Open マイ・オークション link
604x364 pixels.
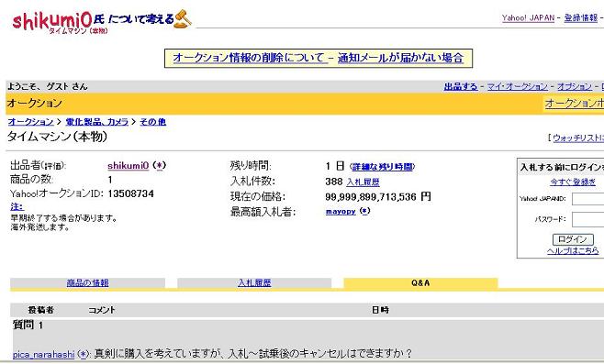pos(517,86)
